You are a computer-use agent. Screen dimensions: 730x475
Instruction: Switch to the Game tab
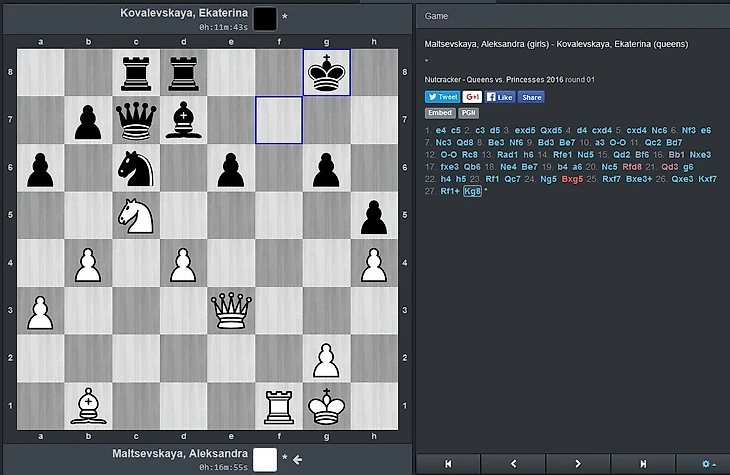(x=437, y=17)
